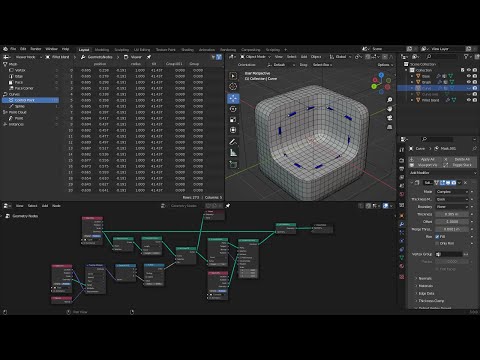This screenshot has width=480, height=360.
Task: Click the blue Z axis gizmo ball
Action: (381, 75)
